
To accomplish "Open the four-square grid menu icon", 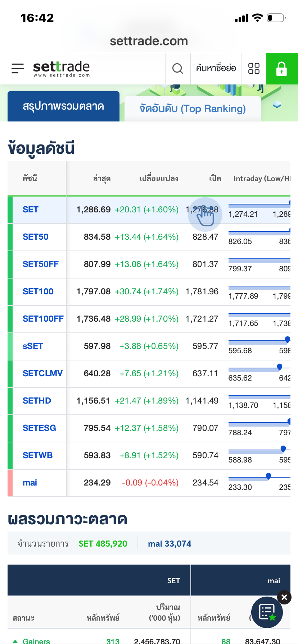I will (254, 68).
